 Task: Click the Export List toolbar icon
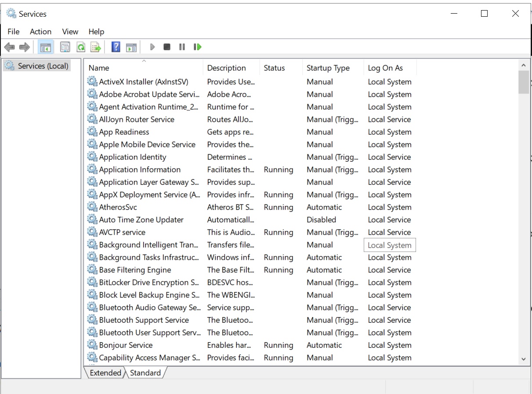point(96,47)
